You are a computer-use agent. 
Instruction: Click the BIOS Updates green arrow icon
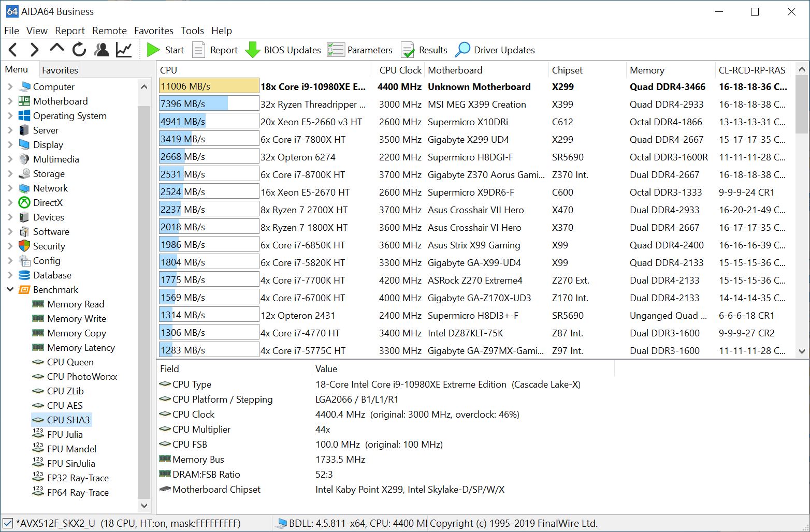tap(252, 50)
